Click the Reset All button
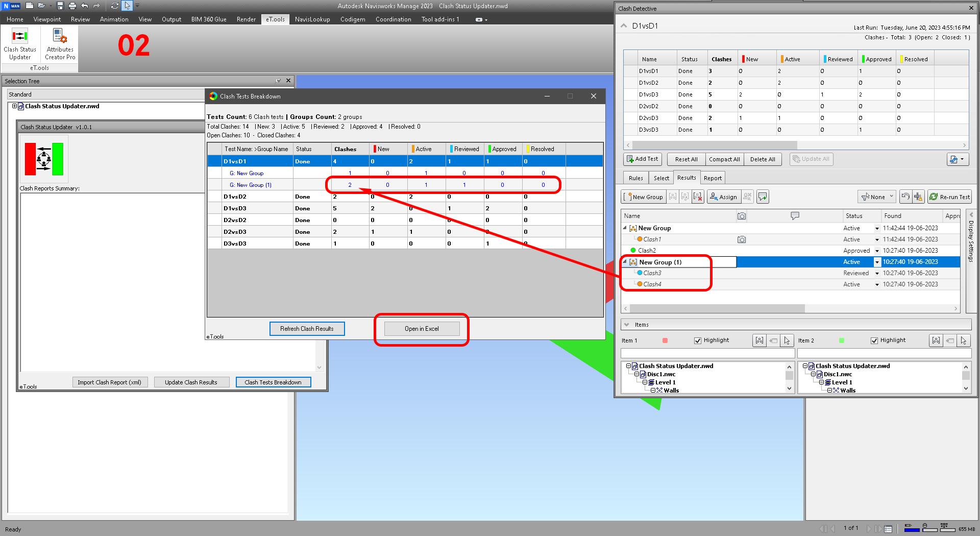Viewport: 980px width, 536px height. click(686, 159)
